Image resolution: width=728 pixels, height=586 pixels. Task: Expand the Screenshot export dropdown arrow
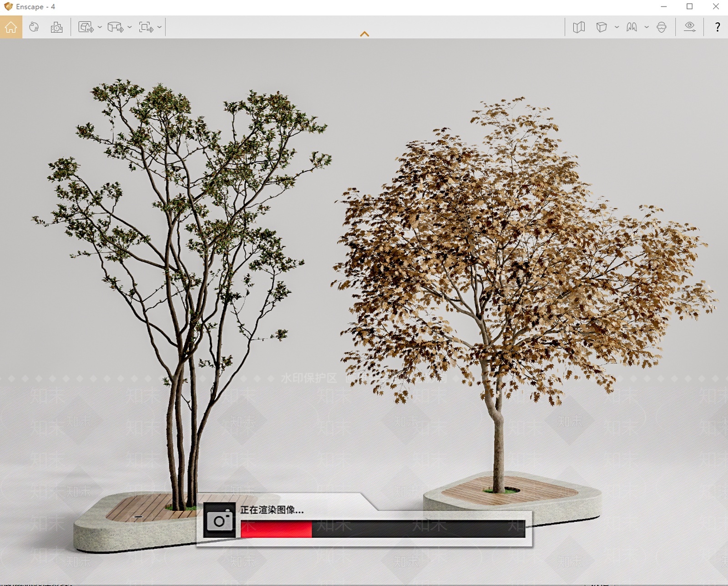point(100,27)
